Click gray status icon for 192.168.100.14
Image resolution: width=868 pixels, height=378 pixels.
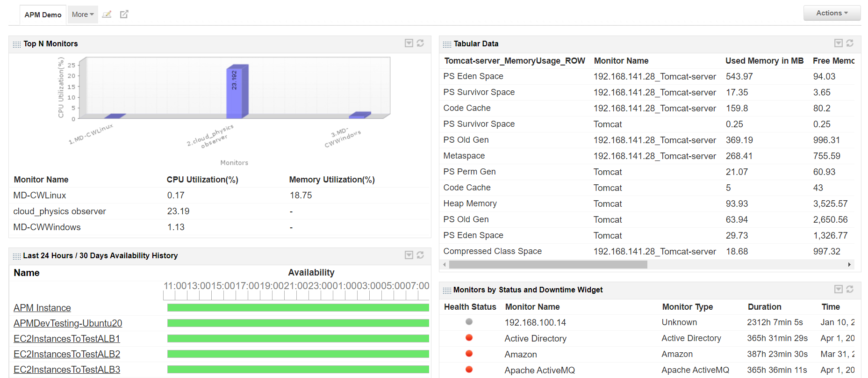tap(469, 322)
